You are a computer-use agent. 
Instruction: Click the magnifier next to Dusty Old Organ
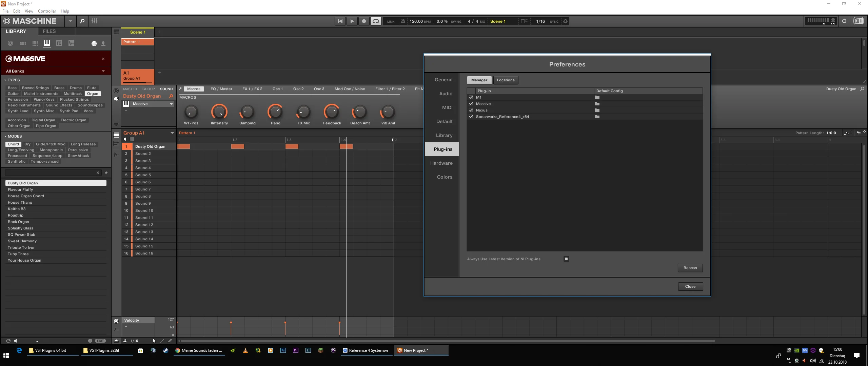coord(171,96)
